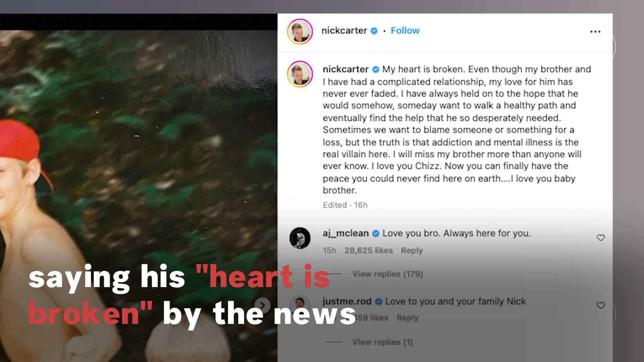The width and height of the screenshot is (644, 362).
Task: Open nickcarter avatar next to the caption
Action: pos(300,74)
